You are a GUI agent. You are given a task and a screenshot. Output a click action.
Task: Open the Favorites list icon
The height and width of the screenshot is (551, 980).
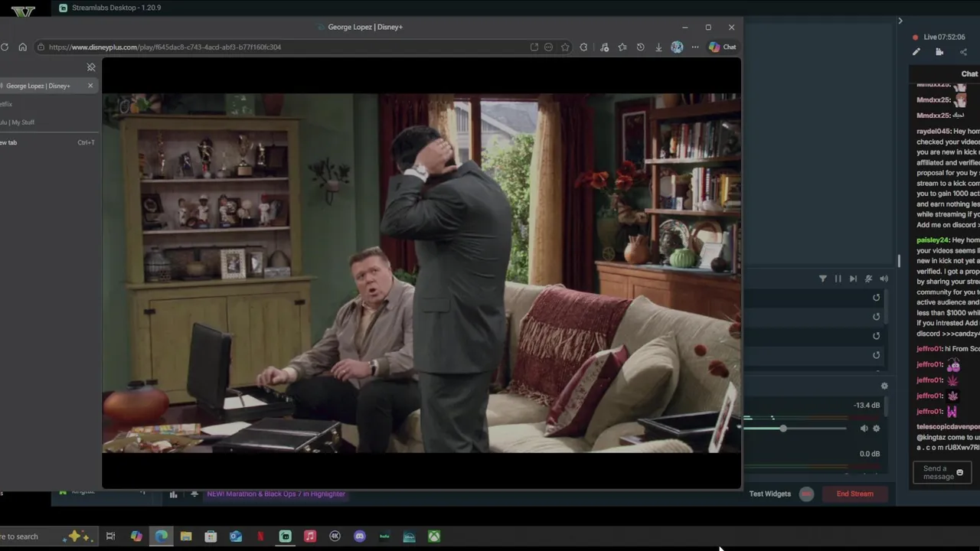(x=622, y=47)
